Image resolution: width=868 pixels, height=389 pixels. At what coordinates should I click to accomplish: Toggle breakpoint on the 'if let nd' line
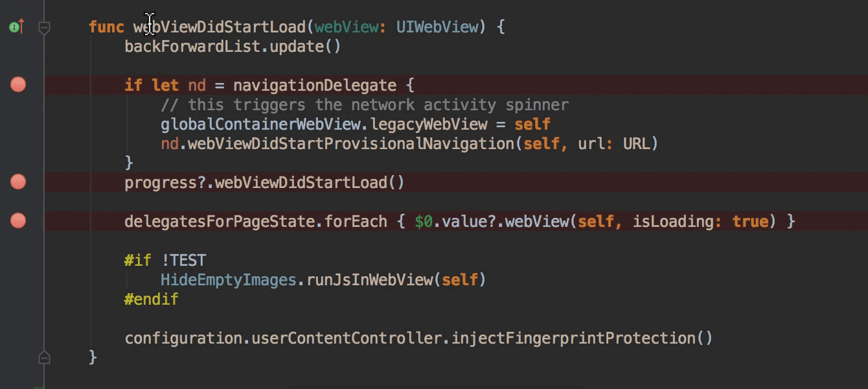(18, 84)
